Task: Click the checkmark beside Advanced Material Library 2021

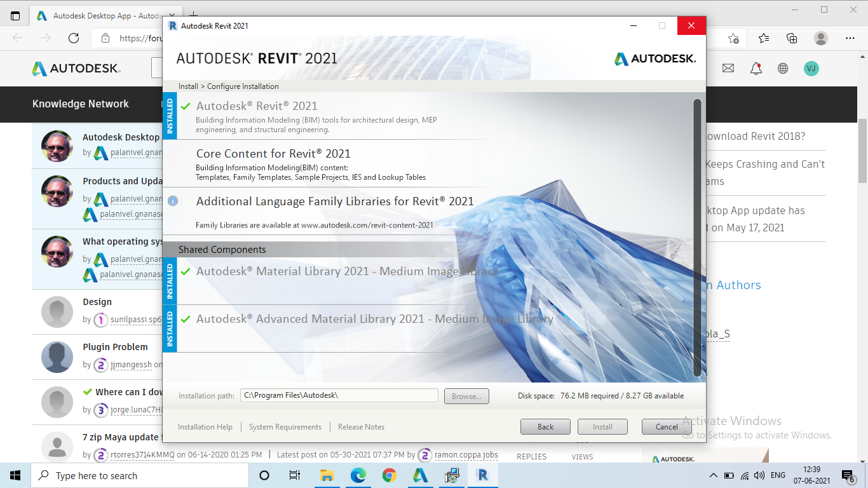Action: (186, 319)
